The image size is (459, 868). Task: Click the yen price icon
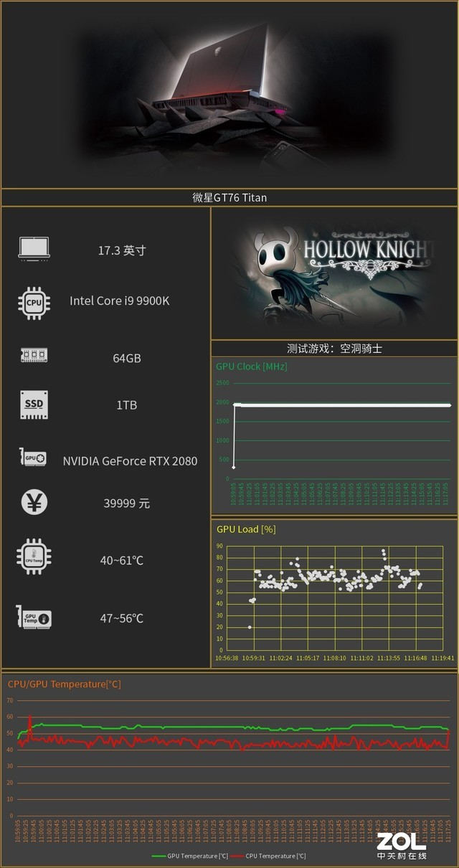coord(34,502)
